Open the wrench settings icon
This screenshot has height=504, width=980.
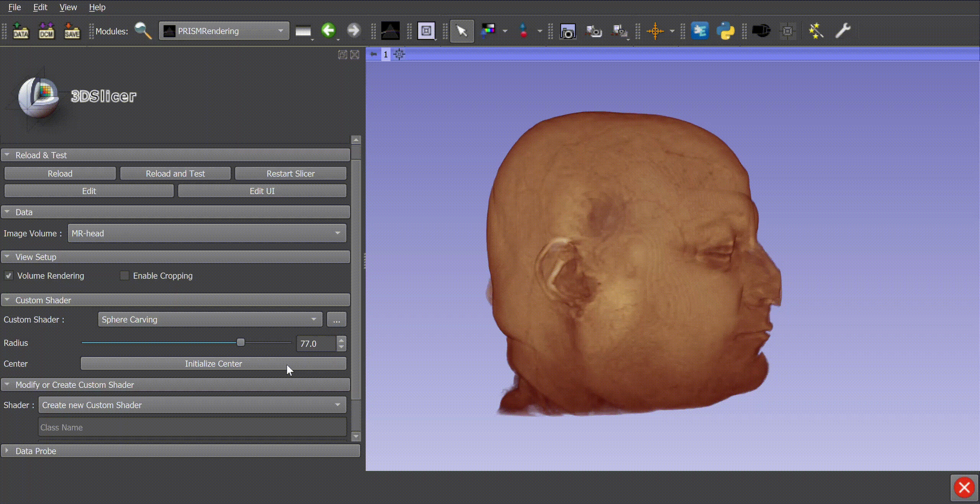[x=843, y=31]
